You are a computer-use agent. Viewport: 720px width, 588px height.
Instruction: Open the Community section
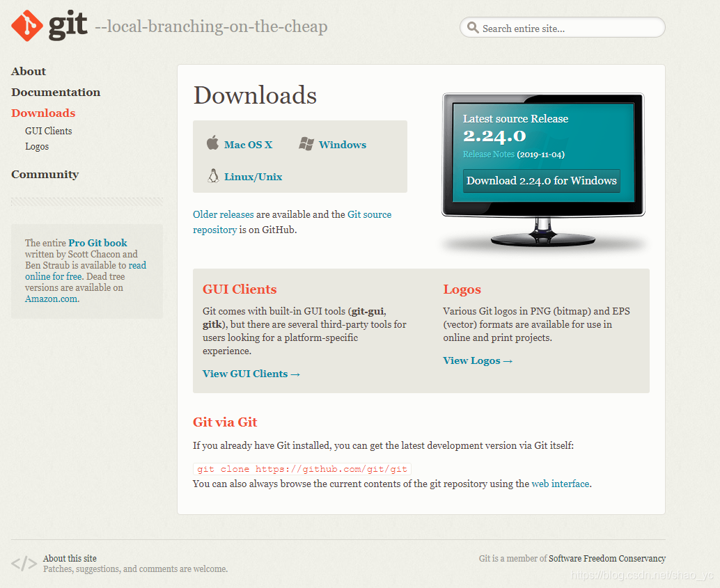[x=45, y=175]
